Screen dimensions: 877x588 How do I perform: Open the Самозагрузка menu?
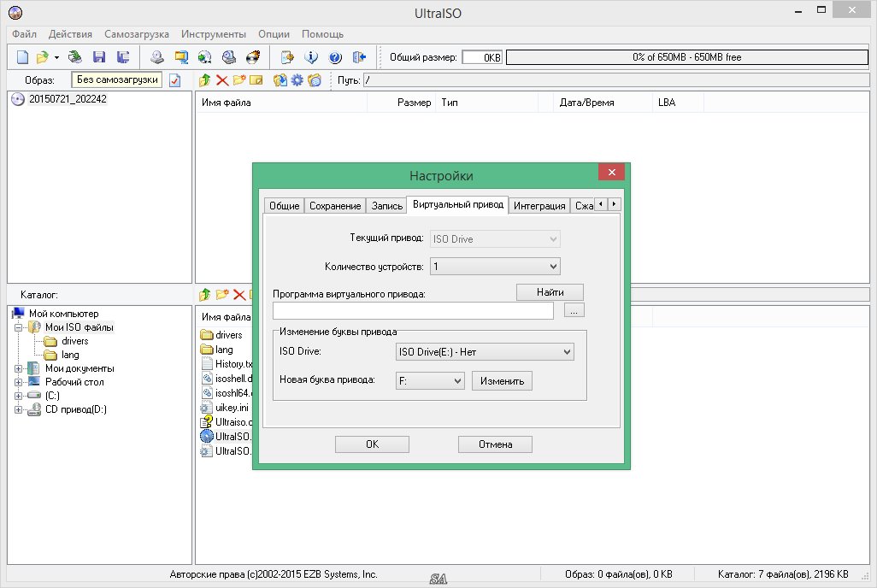(137, 34)
